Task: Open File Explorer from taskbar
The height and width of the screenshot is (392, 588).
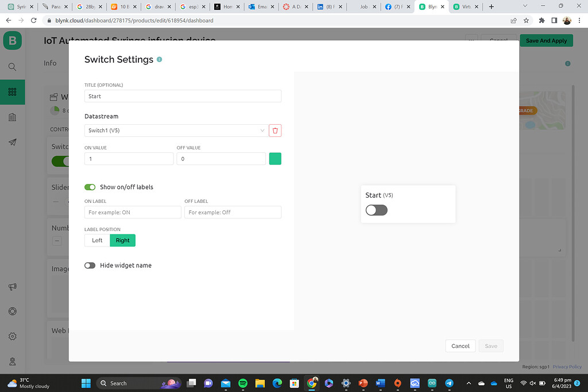Action: (x=260, y=383)
